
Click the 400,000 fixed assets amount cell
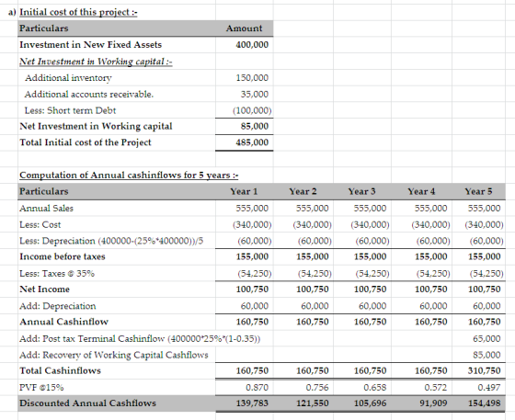(x=252, y=45)
